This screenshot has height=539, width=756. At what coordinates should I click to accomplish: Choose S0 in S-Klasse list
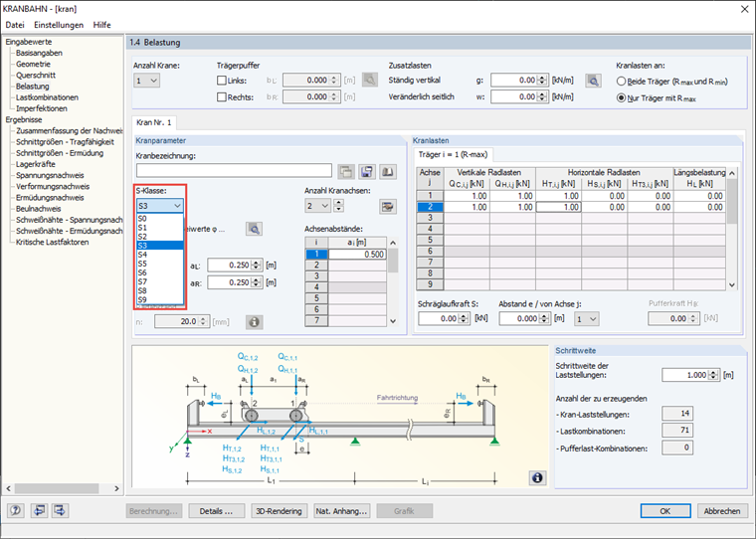point(159,219)
